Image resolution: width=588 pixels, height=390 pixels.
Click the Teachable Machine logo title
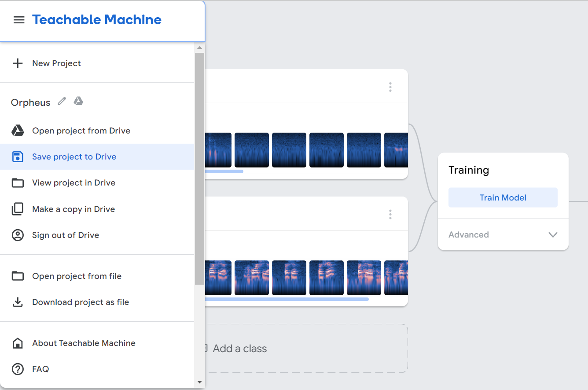(97, 20)
